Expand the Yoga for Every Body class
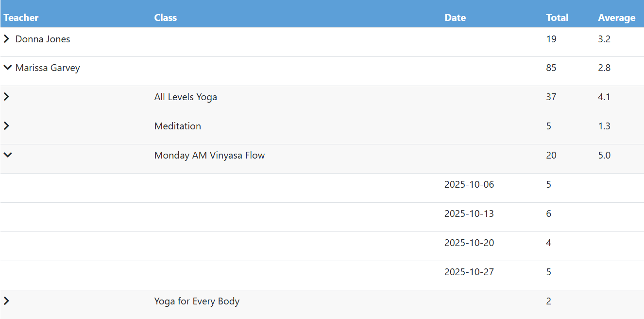 (x=7, y=301)
